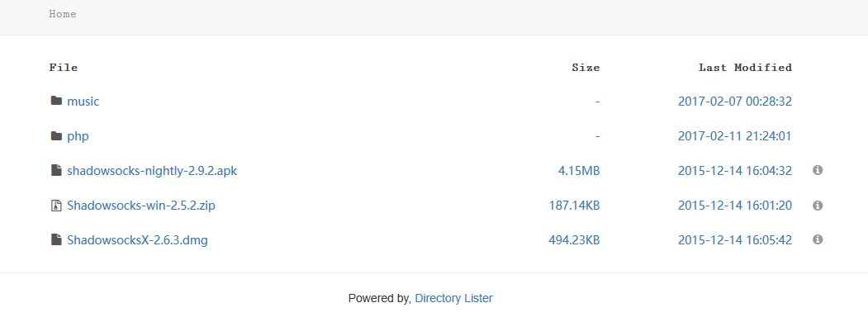Image resolution: width=868 pixels, height=336 pixels.
Task: Click the 2017-02-11 21:24:01 modified date
Action: tap(735, 136)
